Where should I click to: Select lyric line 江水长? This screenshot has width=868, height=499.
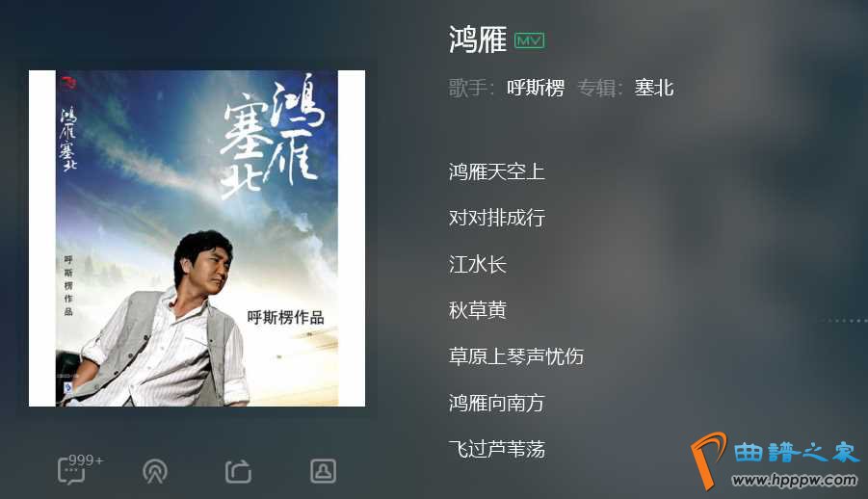click(x=477, y=264)
